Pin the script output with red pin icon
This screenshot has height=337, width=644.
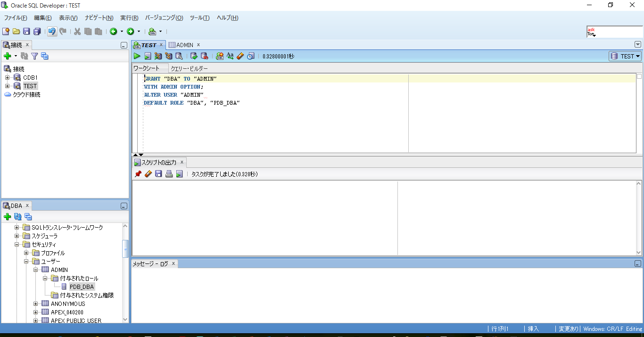[x=138, y=174]
